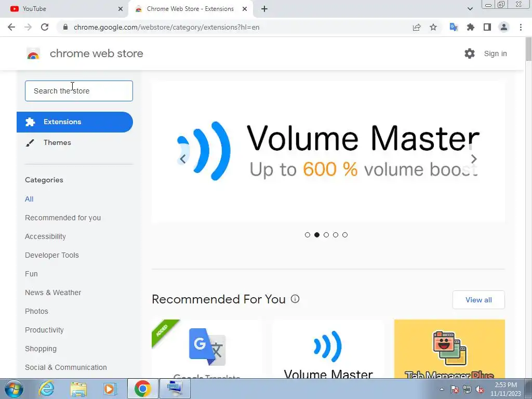
Task: Select the Extensions section
Action: pos(75,122)
